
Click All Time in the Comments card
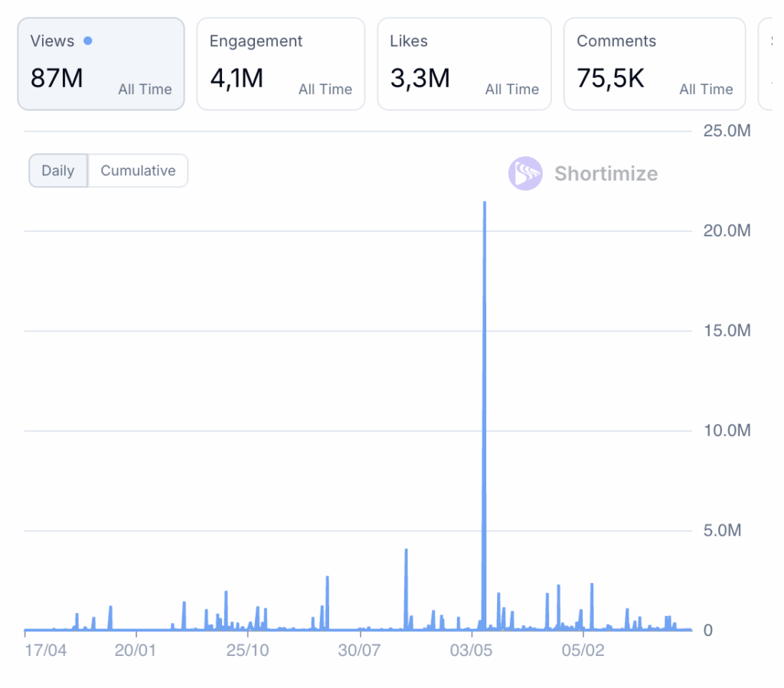pos(706,90)
